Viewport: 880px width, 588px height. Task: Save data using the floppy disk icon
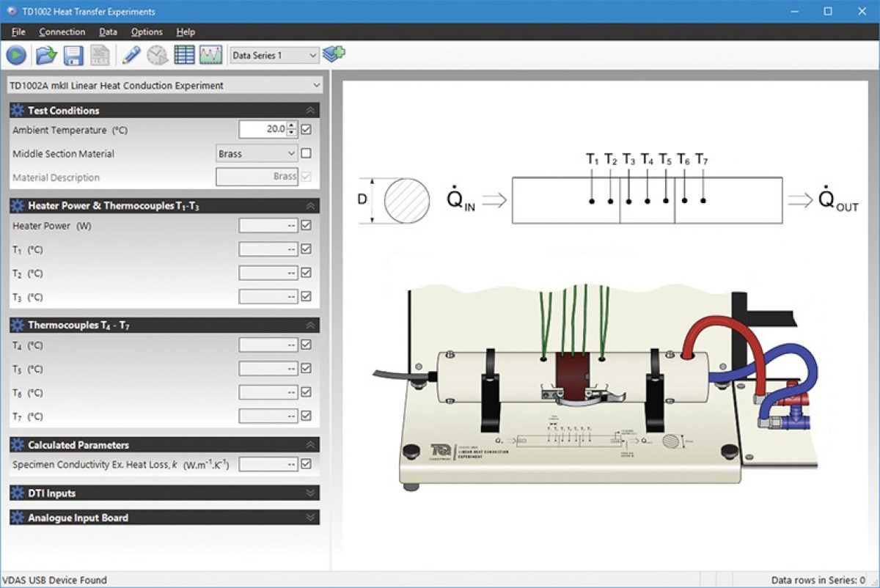point(73,55)
